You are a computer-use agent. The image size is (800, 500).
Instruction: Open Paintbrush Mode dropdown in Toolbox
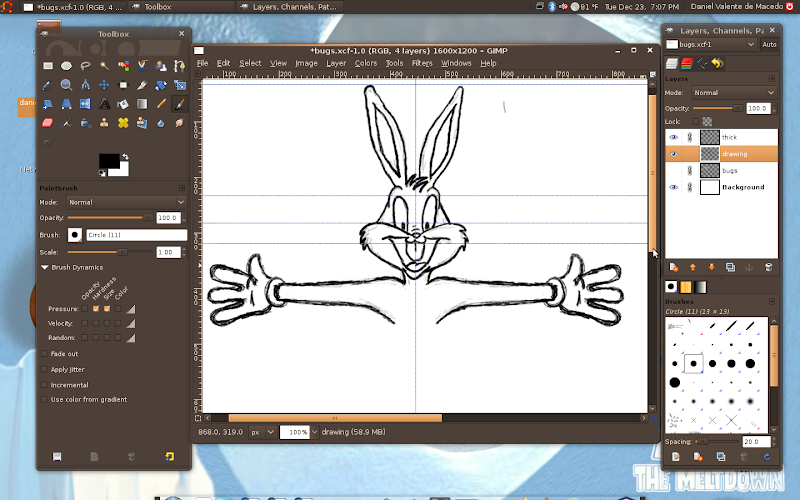coord(127,203)
